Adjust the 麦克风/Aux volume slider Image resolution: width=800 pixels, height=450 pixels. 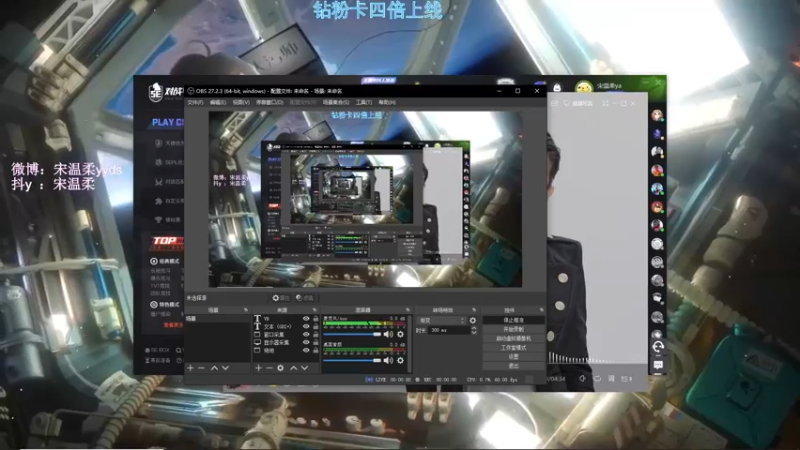point(352,334)
